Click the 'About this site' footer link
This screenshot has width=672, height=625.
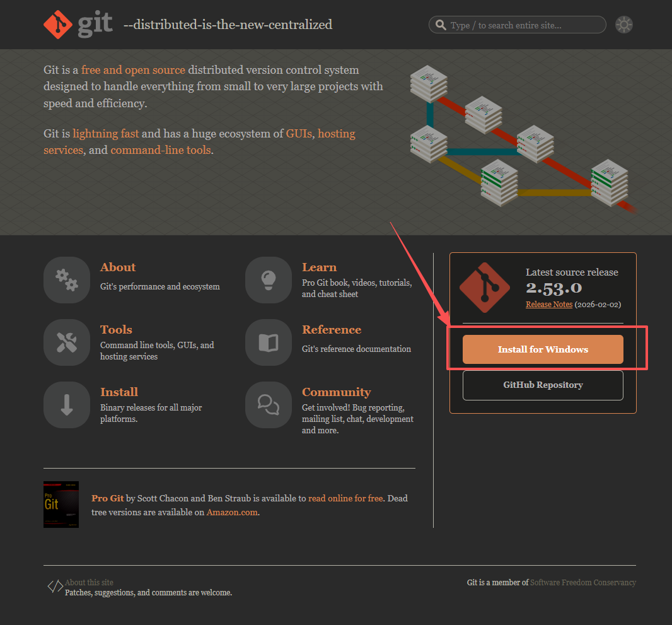tap(89, 583)
